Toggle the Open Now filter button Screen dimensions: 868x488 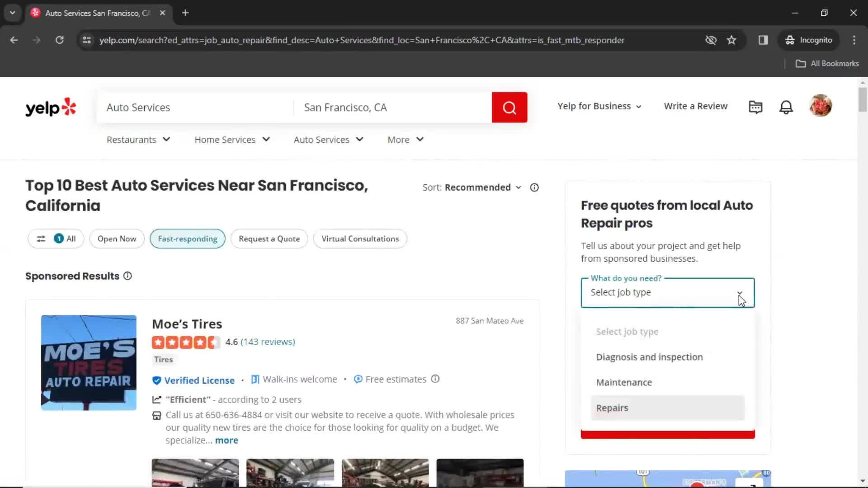point(117,238)
